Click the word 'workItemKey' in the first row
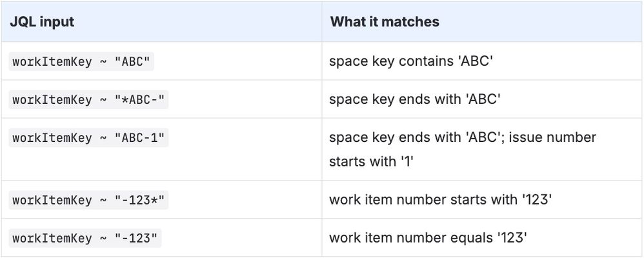 tap(52, 63)
